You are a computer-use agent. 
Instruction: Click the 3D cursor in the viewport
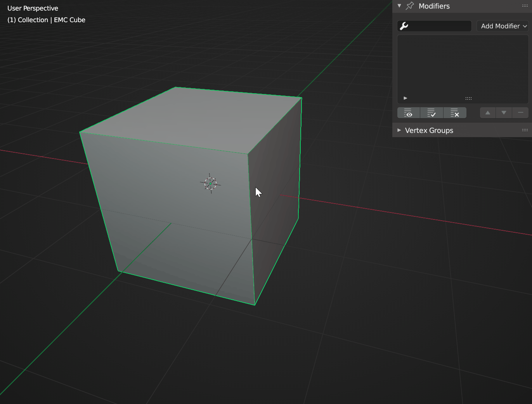(x=210, y=183)
